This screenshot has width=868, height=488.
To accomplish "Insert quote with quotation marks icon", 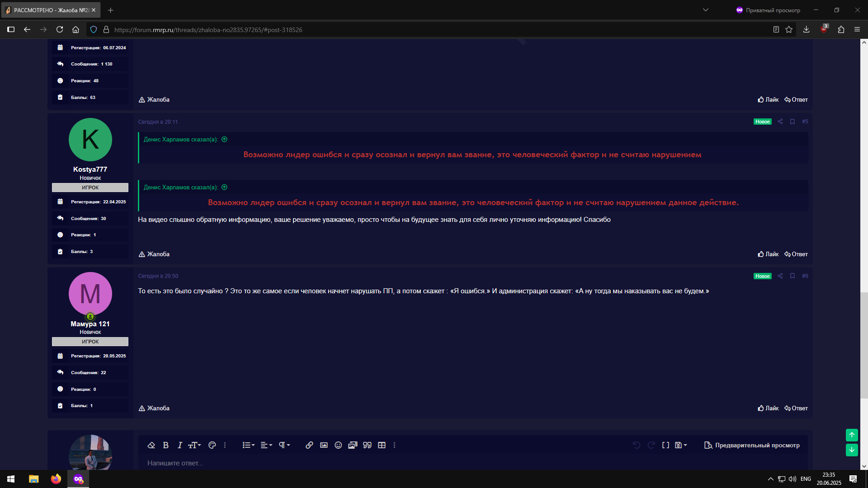I will tap(367, 445).
